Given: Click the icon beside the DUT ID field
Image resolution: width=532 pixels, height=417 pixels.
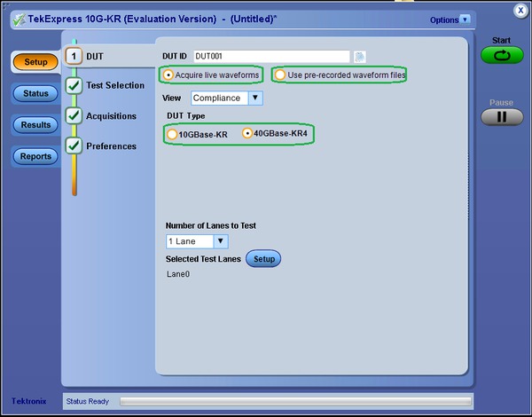Looking at the screenshot, I should coord(360,57).
